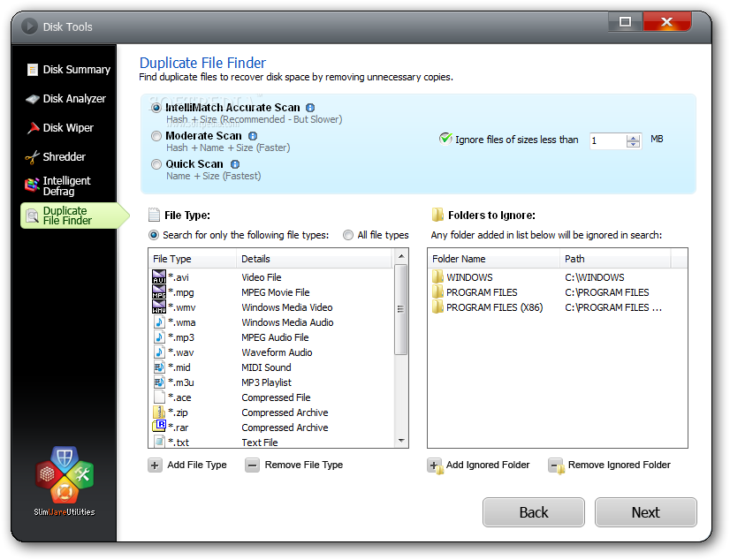The height and width of the screenshot is (560, 730).
Task: Click info icon next to Moderate Scan
Action: 253,136
